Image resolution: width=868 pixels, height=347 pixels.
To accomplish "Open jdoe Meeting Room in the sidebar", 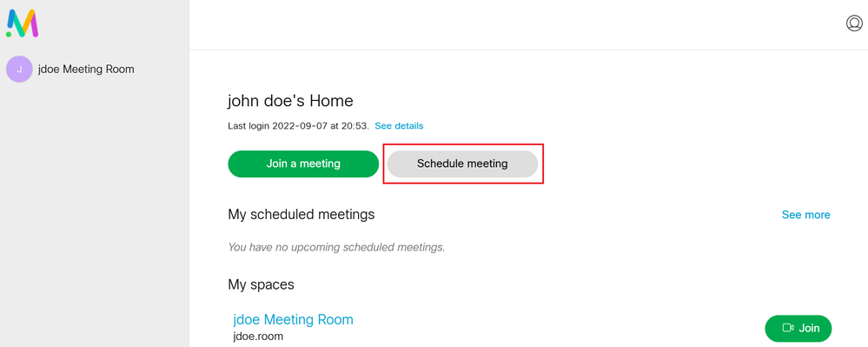I will 86,70.
